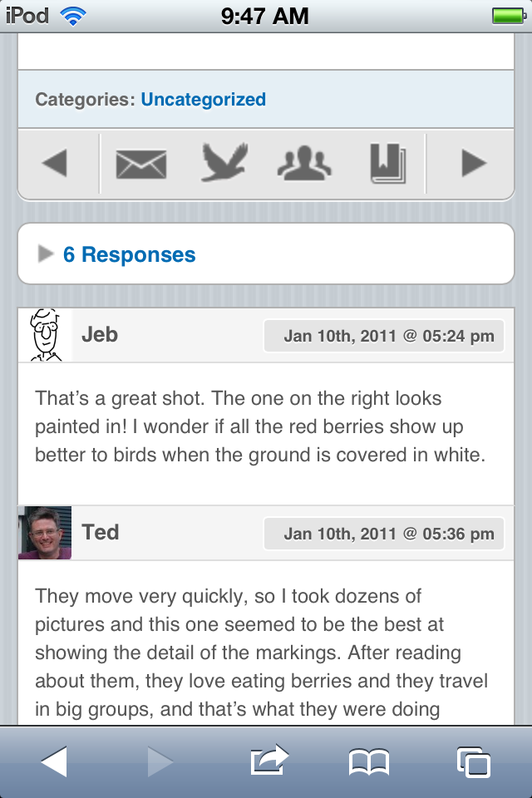Expand the 6 Responses triangle
This screenshot has height=798, width=532.
click(46, 254)
